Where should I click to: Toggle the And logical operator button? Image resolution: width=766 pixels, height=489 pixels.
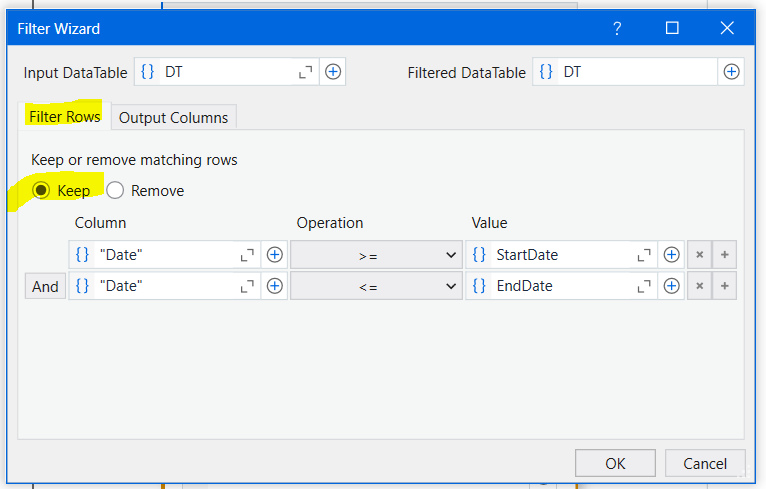(x=45, y=286)
